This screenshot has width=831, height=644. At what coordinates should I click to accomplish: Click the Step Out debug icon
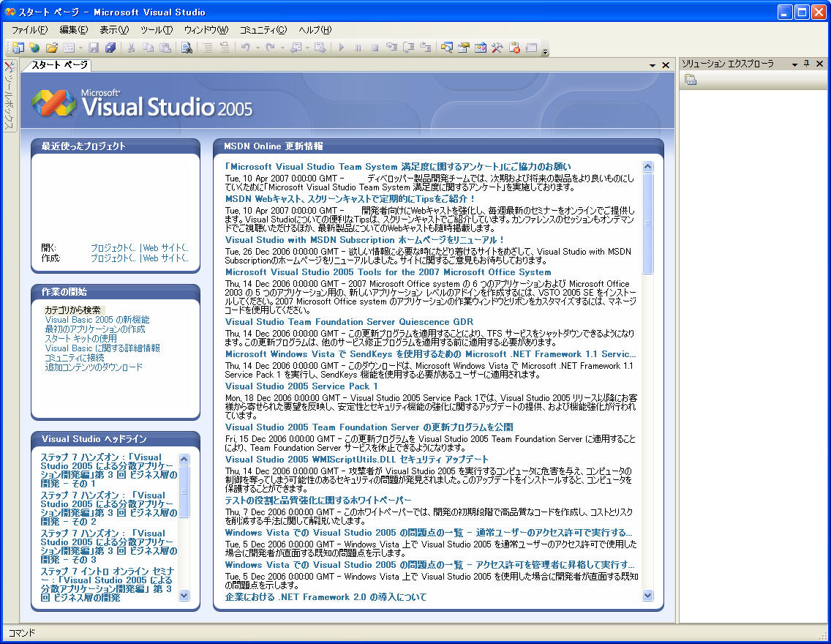[x=426, y=48]
